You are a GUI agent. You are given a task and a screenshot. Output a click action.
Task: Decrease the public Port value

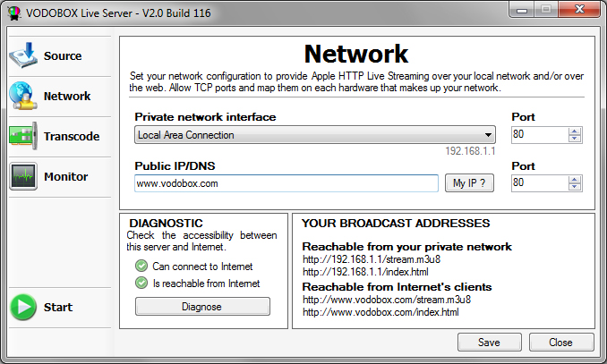pos(575,187)
